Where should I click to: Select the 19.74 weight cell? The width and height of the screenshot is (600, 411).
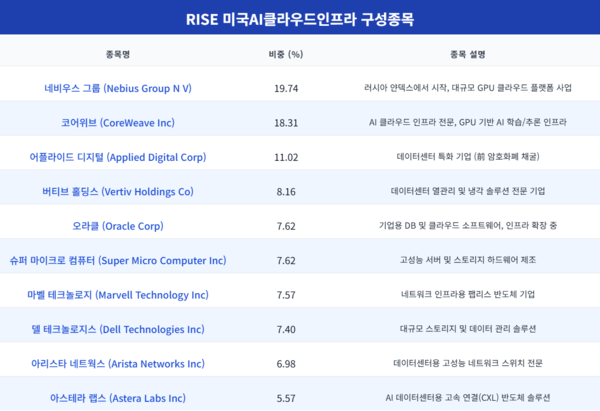pos(286,88)
